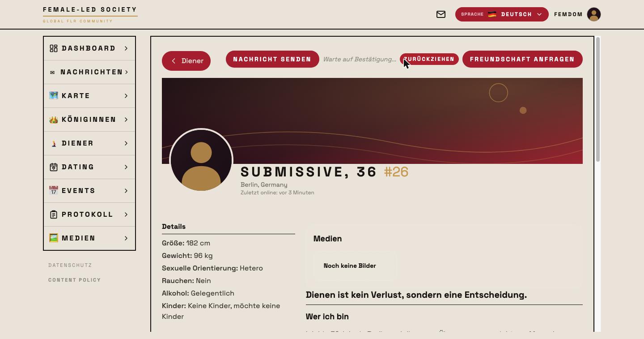The image size is (644, 339).
Task: Click headline Dienen ist kein Verlust
Action: (416, 295)
